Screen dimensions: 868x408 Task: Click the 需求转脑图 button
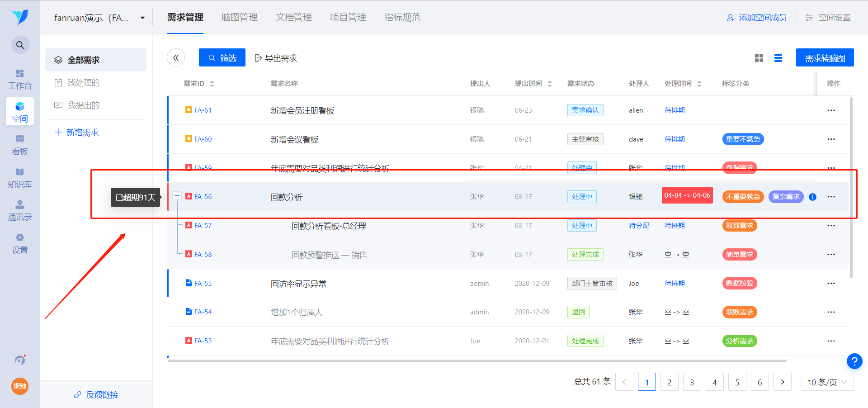[825, 58]
